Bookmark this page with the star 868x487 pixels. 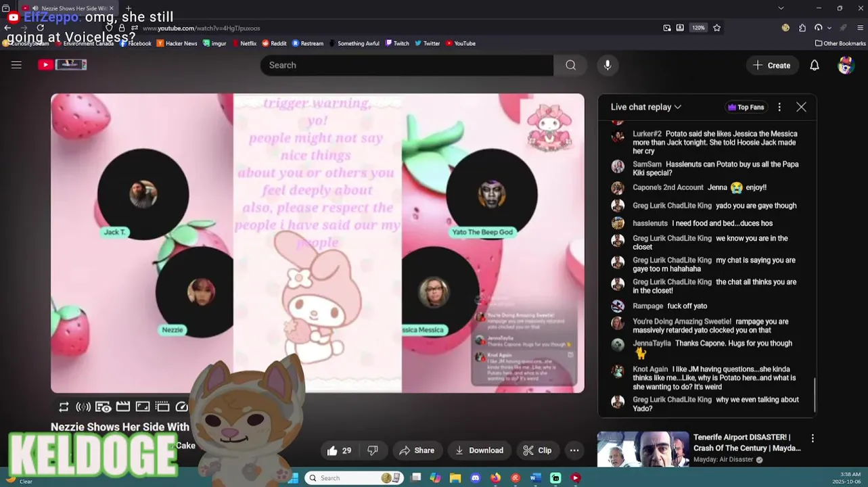(716, 28)
